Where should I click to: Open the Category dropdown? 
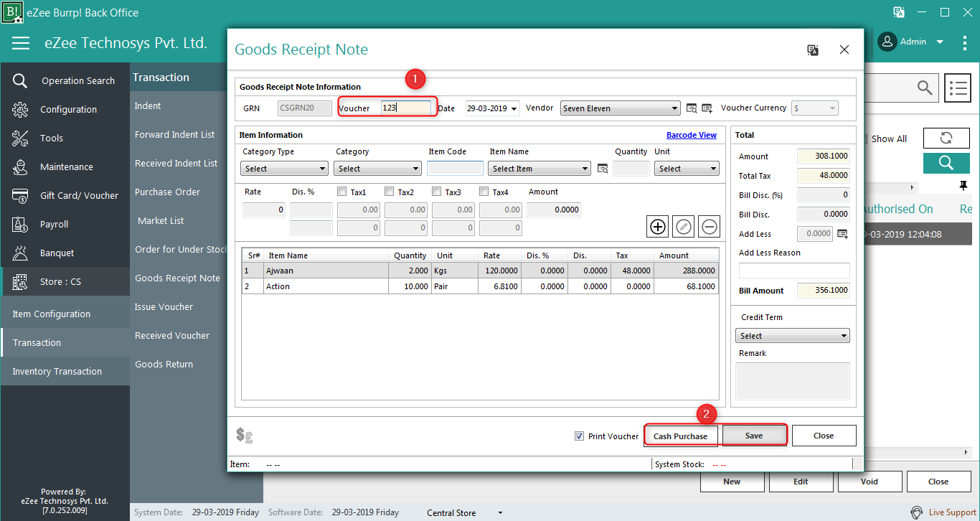[377, 169]
